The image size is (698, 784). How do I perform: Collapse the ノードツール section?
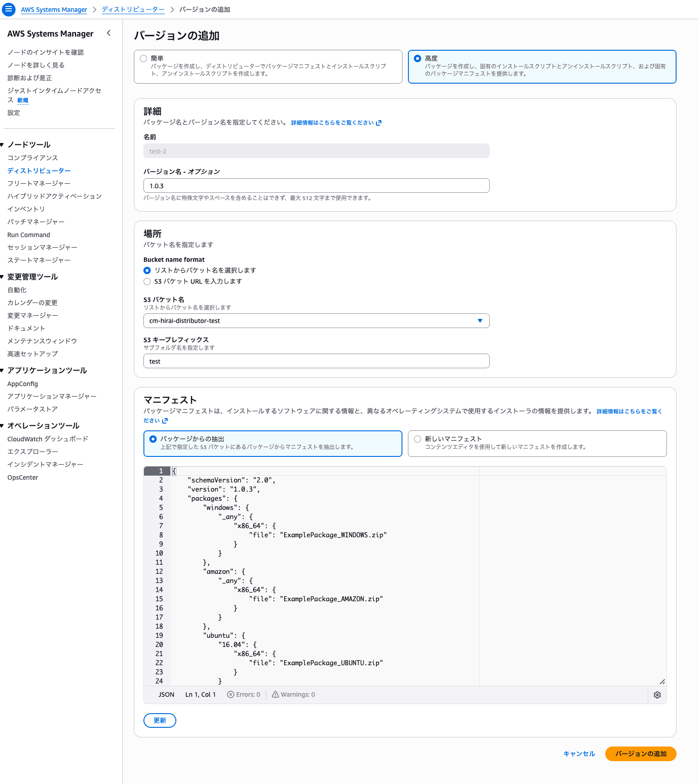[2, 145]
